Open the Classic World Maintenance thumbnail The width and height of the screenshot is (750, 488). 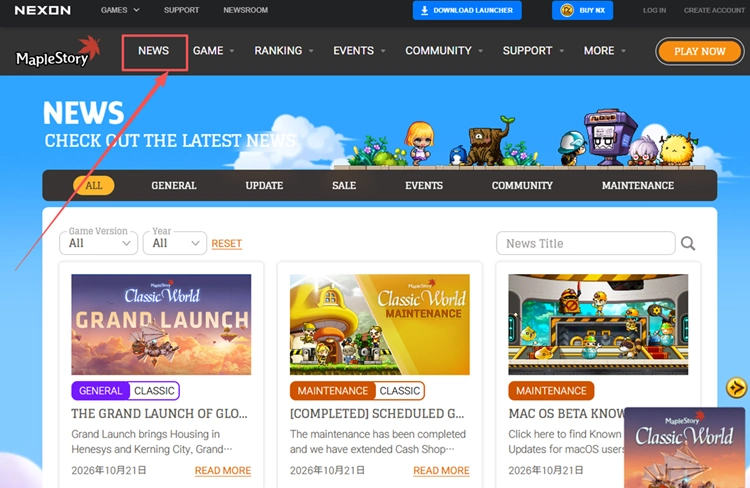[x=380, y=324]
